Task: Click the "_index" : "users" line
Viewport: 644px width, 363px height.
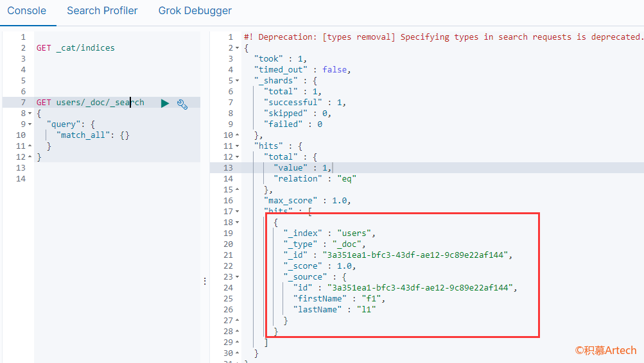Action: (329, 233)
